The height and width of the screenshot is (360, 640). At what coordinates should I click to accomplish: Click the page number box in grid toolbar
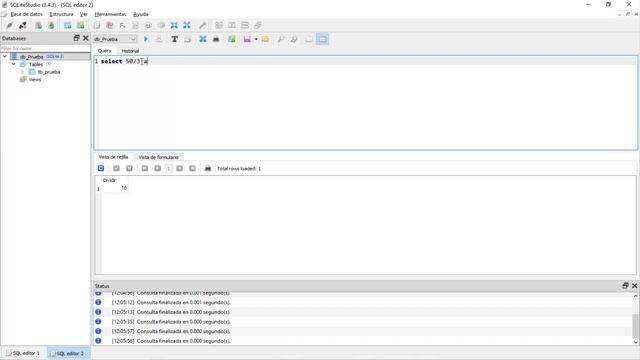click(169, 169)
